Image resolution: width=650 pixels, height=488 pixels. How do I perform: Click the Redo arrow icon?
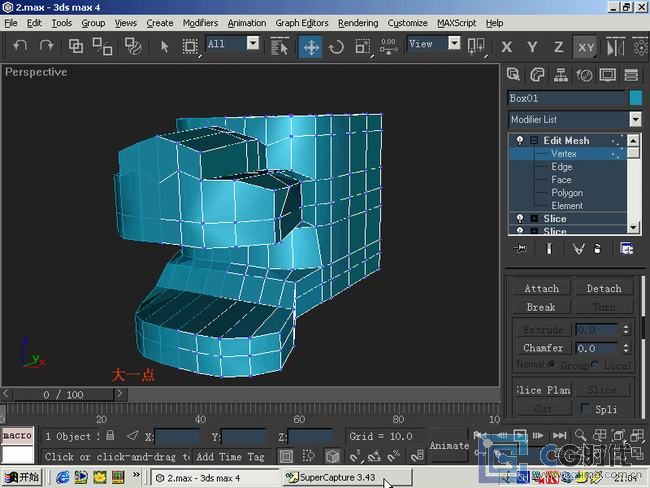point(46,46)
